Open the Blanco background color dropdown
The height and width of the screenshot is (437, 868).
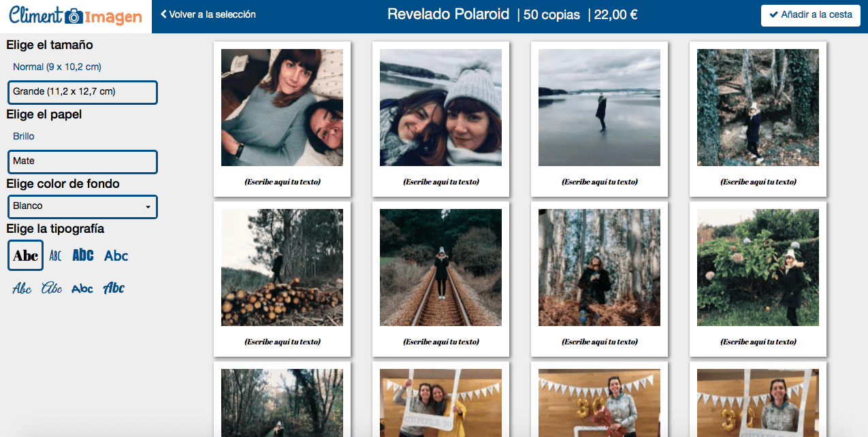(82, 206)
